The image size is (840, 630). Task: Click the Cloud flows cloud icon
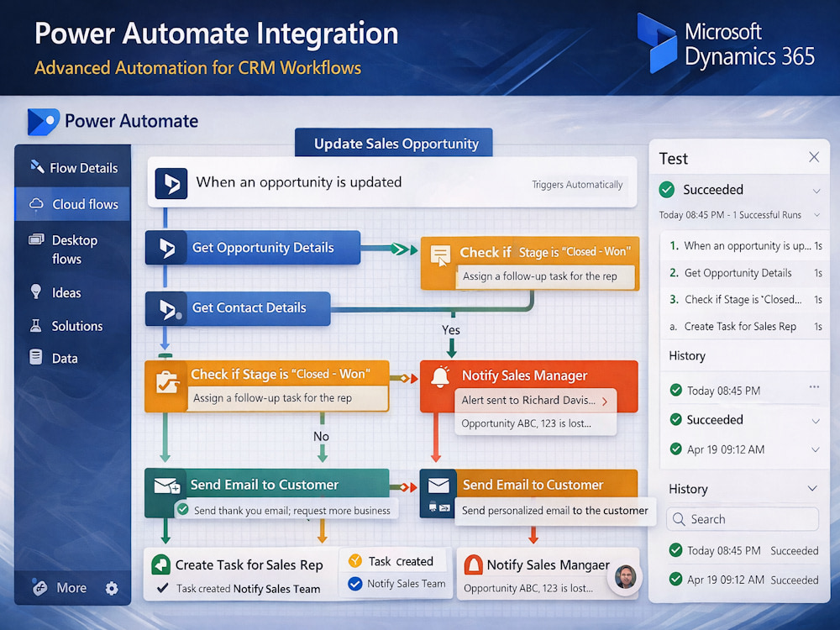(x=36, y=204)
